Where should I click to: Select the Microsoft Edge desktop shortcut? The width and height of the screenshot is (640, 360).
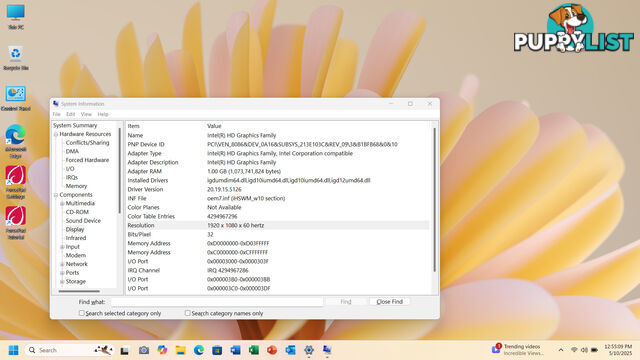16,142
